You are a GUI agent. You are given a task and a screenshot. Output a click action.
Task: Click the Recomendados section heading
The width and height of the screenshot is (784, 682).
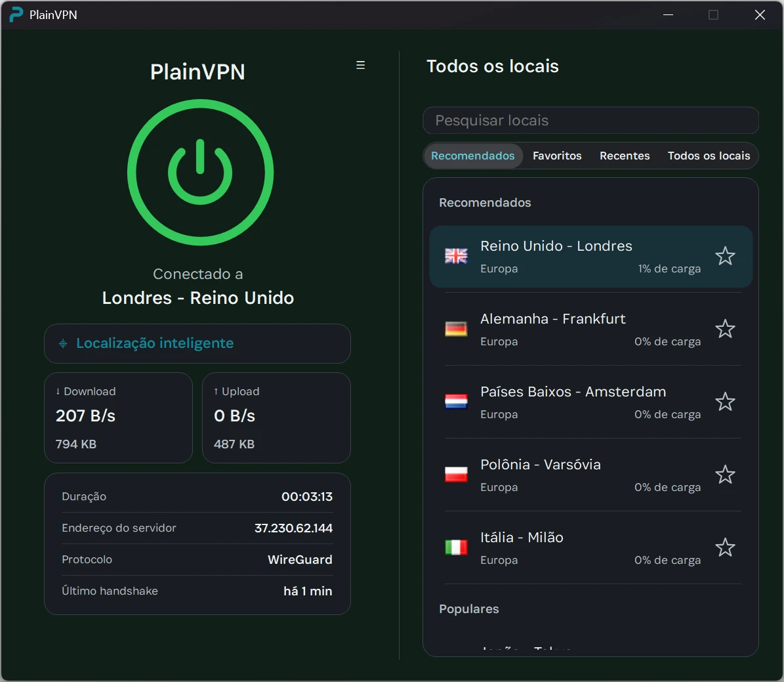coord(485,203)
